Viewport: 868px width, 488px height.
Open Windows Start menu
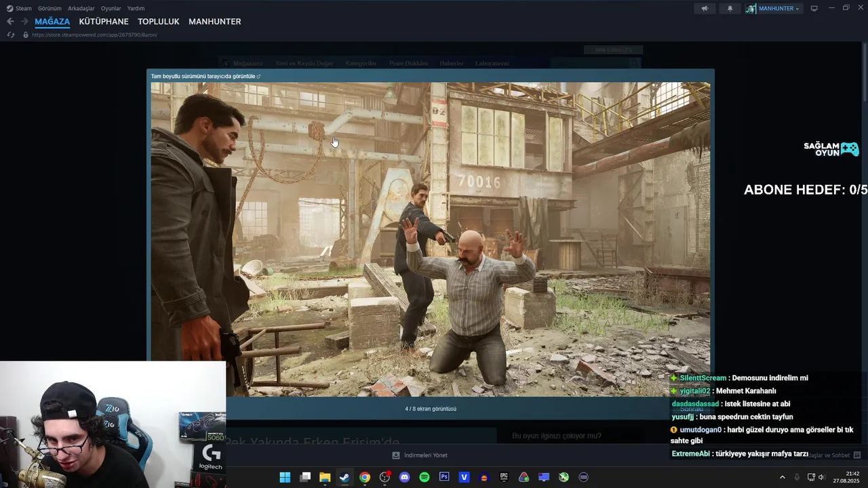tap(285, 477)
